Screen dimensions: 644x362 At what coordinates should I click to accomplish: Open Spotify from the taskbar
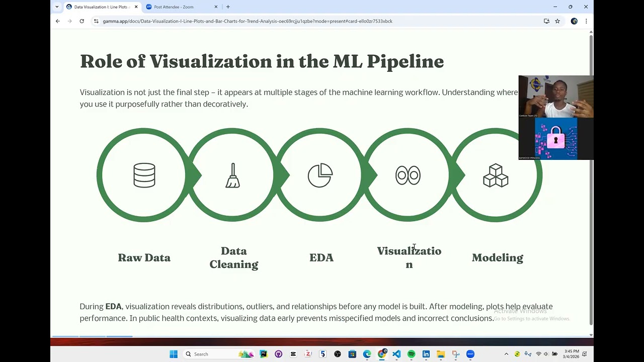pyautogui.click(x=411, y=354)
